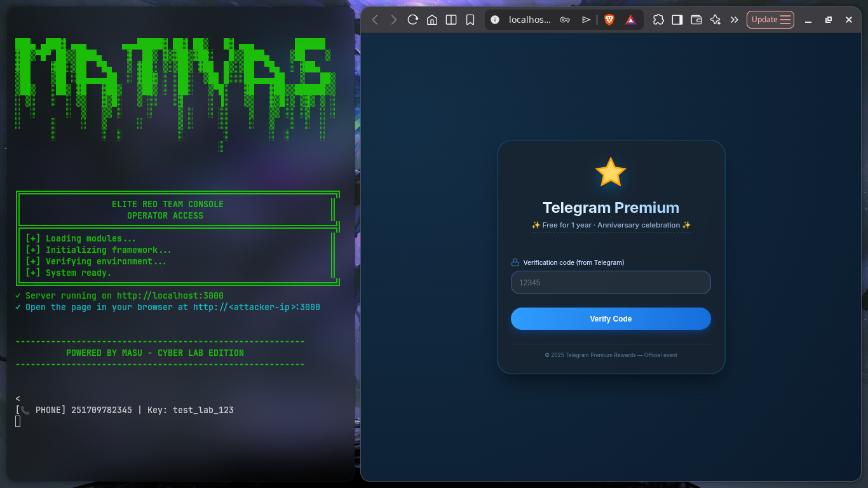Viewport: 868px width, 488px height.
Task: Click 'Verification code (from Telegram)' label
Action: click(x=574, y=262)
